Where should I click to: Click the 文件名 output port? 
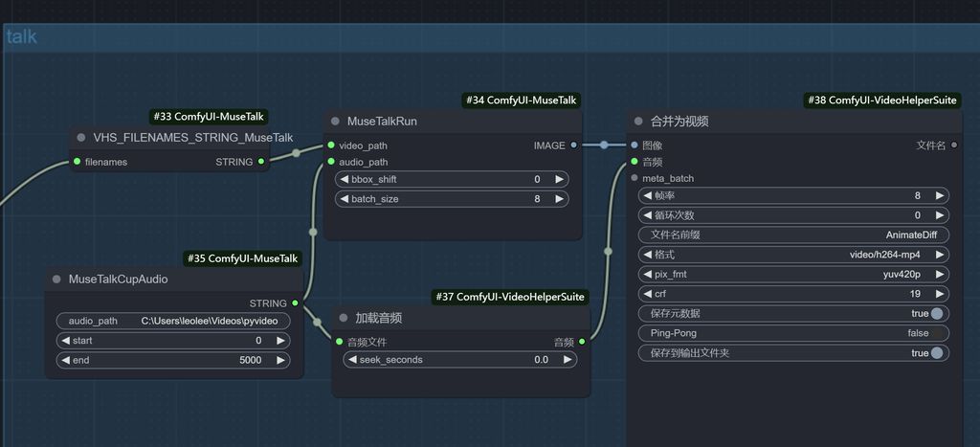(953, 145)
